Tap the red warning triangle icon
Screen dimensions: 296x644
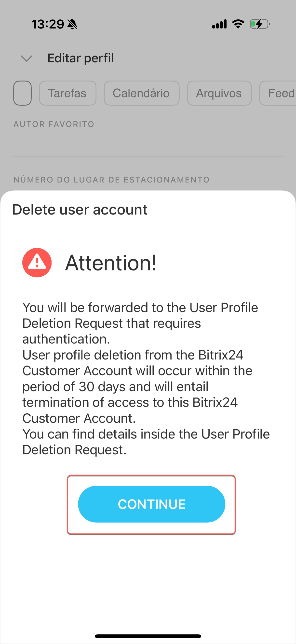pos(37,263)
